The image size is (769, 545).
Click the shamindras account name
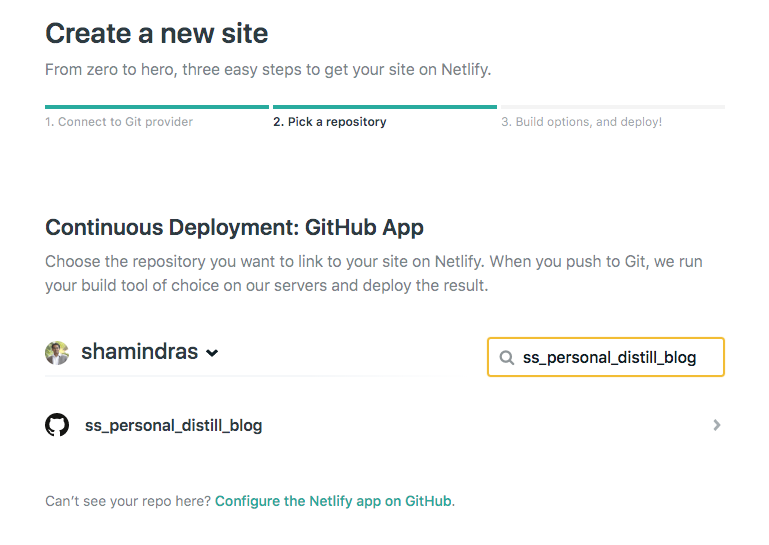[x=140, y=352]
